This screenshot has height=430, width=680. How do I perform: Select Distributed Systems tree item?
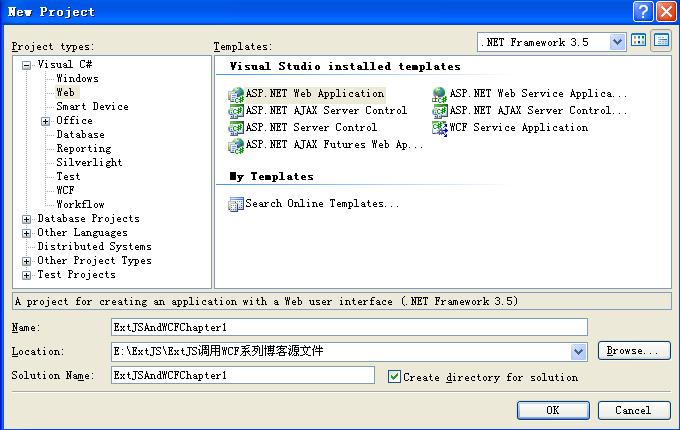pos(95,247)
